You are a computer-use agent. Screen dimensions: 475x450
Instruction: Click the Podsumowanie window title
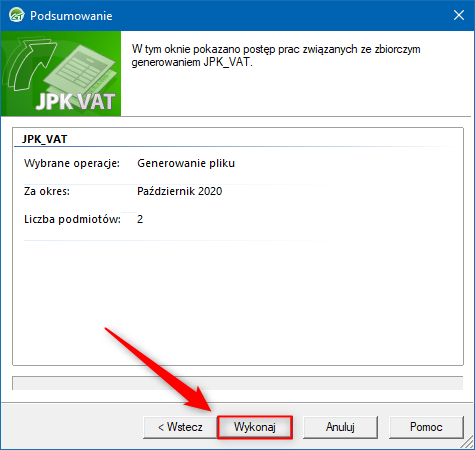(71, 16)
